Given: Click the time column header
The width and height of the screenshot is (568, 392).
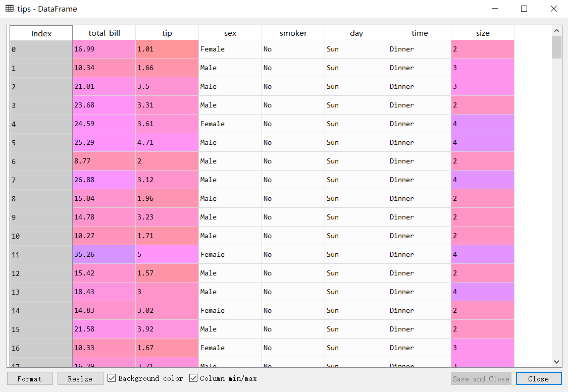Looking at the screenshot, I should point(420,33).
